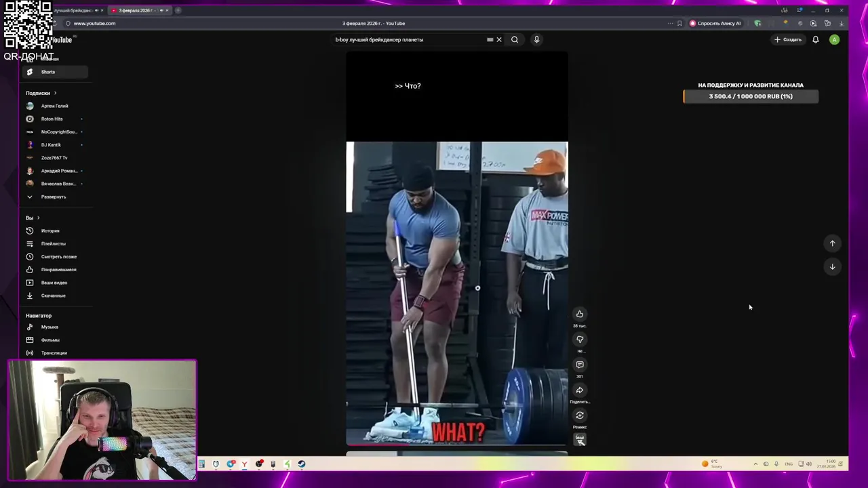Switch to the 3 февраля 2026 г. tab
The image size is (868, 488).
(139, 10)
